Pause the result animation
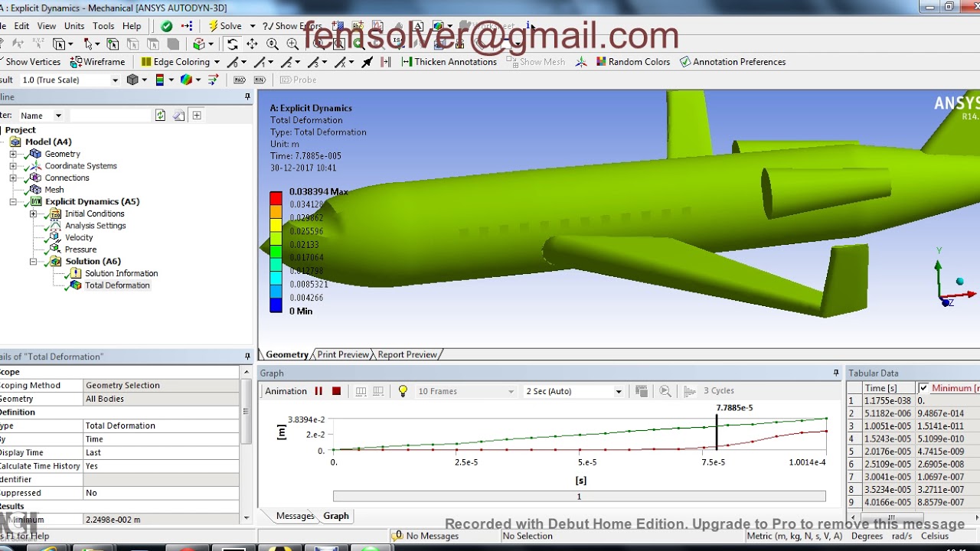This screenshot has height=551, width=980. click(x=318, y=391)
